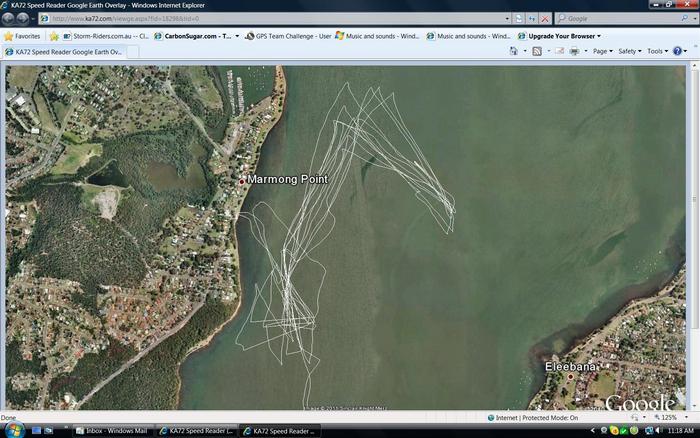
Task: Click the RSS feeds icon
Action: point(537,51)
